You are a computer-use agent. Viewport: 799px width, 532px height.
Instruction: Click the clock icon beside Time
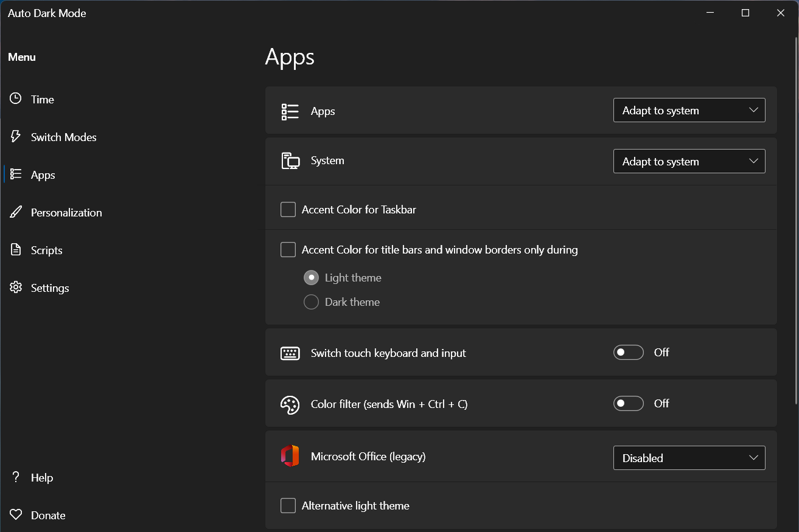[16, 98]
